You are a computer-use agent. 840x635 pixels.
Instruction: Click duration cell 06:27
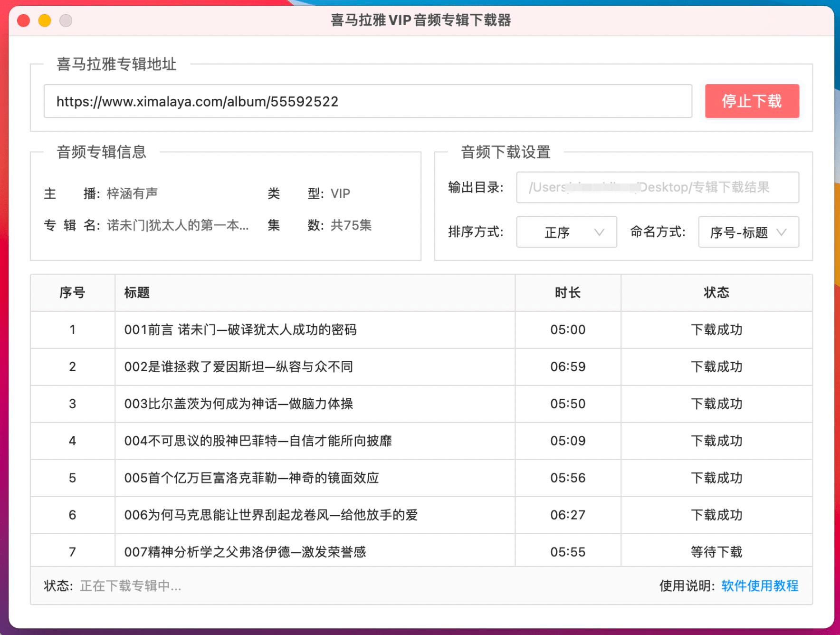pyautogui.click(x=568, y=515)
